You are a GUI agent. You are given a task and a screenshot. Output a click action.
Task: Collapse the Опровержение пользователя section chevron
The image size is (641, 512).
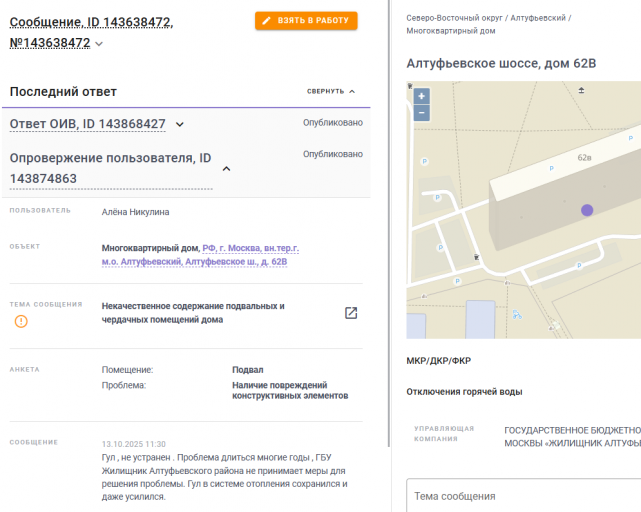(226, 168)
